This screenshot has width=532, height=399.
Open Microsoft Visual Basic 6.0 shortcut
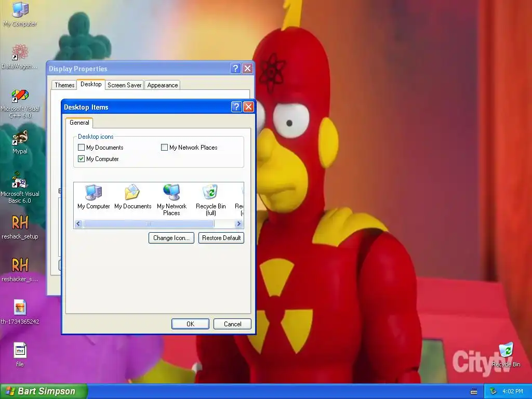20,188
